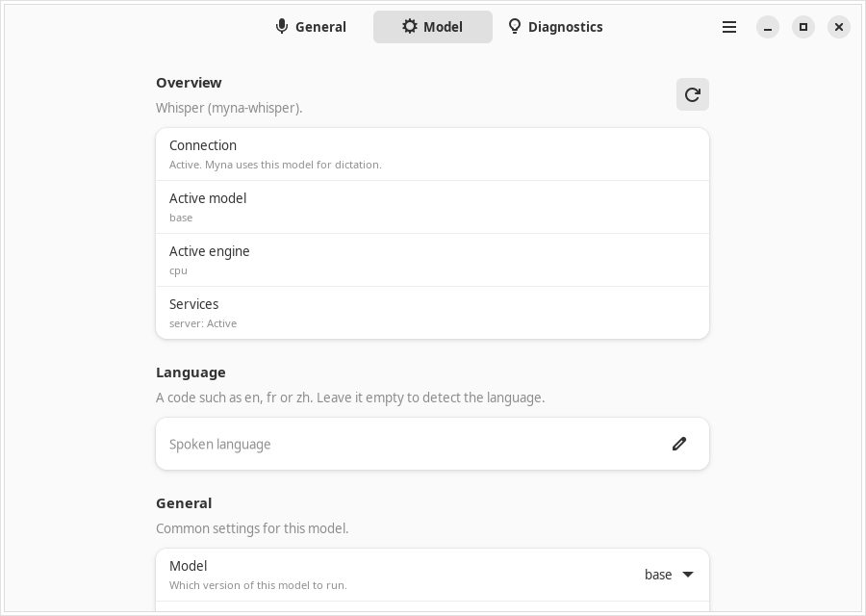Viewport: 866px width, 616px height.
Task: Close the settings window
Action: (x=838, y=27)
